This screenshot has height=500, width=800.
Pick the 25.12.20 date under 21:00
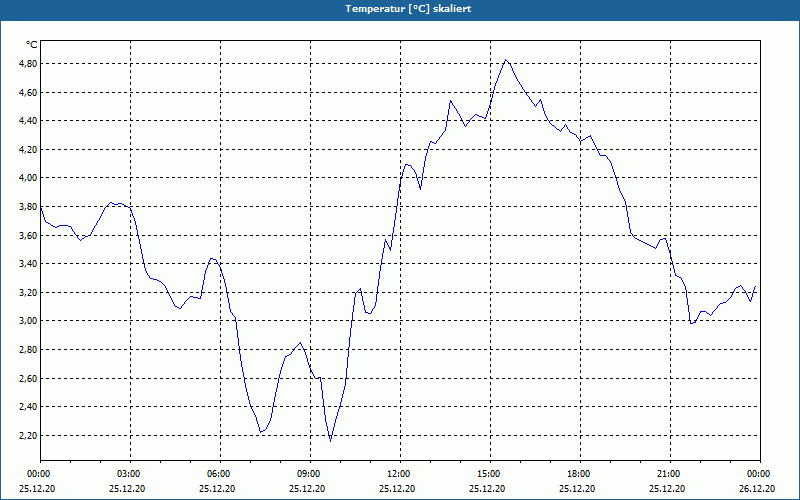click(x=667, y=488)
